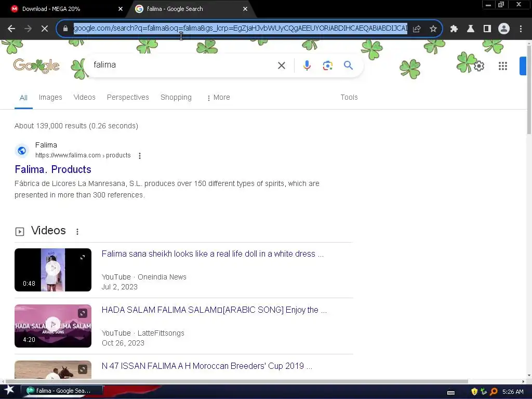Bookmark this page with the star icon
This screenshot has width=532, height=399.
click(433, 29)
